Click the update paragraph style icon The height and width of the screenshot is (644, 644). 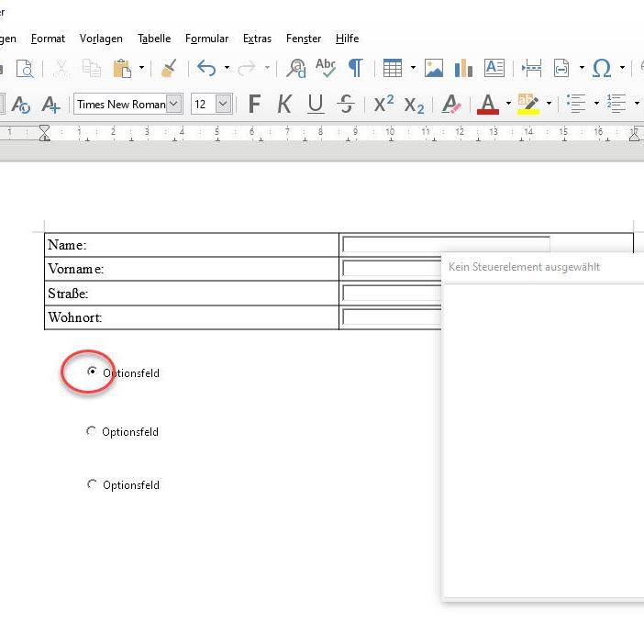pyautogui.click(x=20, y=104)
